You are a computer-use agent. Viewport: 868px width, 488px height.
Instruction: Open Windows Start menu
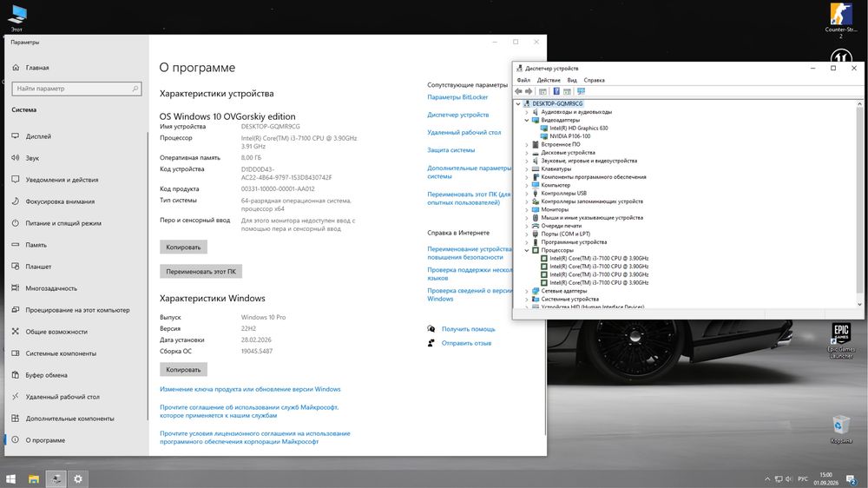[10, 479]
